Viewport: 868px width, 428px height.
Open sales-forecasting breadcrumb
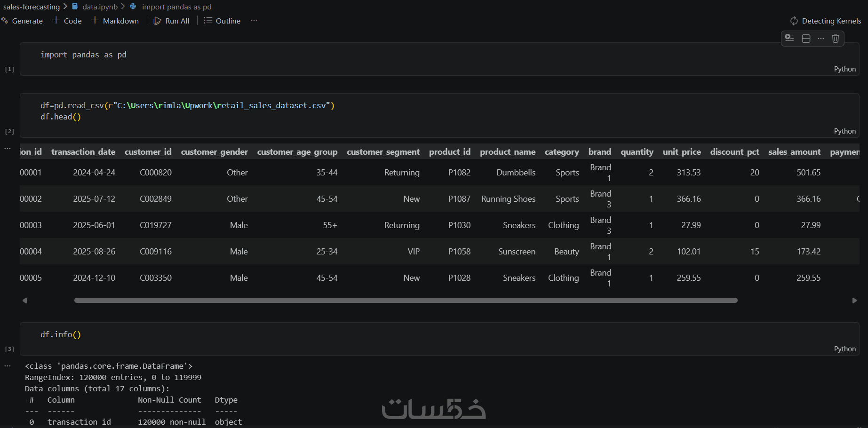(32, 7)
